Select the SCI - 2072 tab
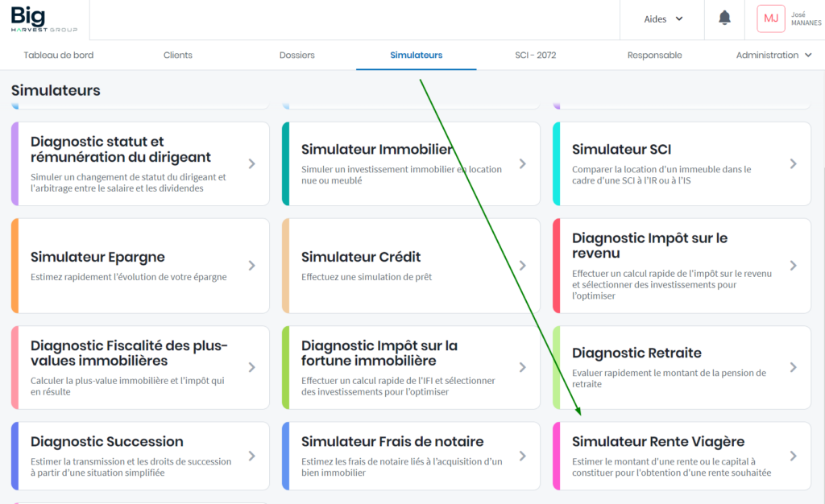This screenshot has width=825, height=504. (x=536, y=55)
